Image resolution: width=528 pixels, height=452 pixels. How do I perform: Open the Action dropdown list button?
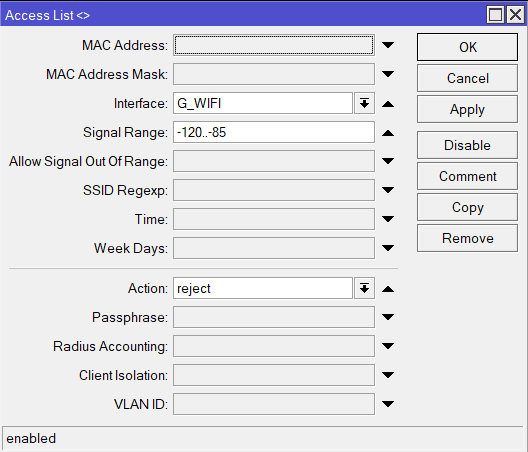[364, 288]
